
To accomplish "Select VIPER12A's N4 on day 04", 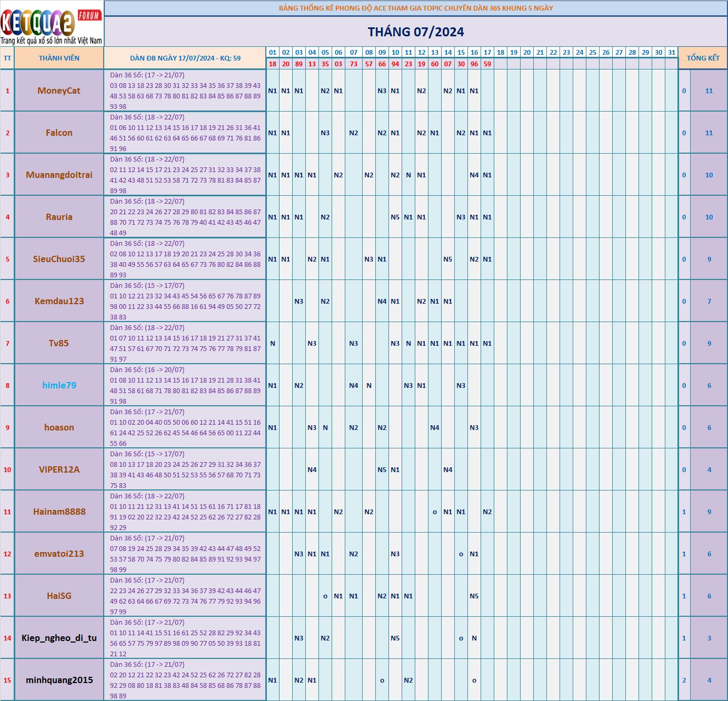I will pyautogui.click(x=312, y=469).
